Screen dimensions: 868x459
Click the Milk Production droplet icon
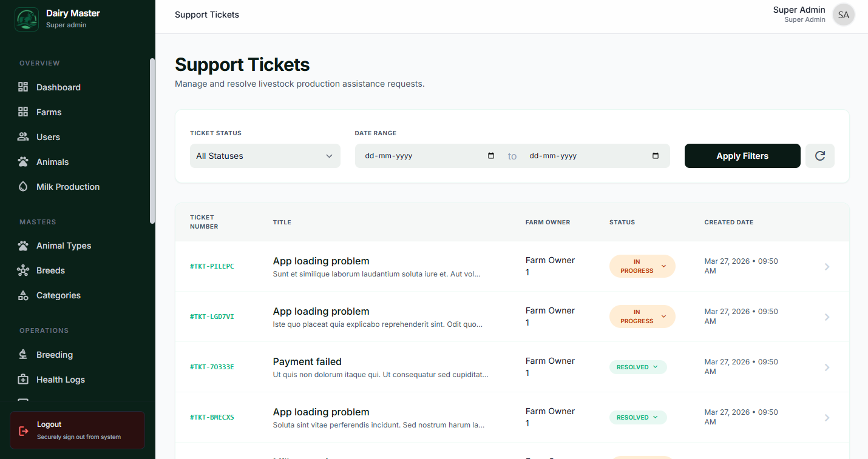point(22,186)
